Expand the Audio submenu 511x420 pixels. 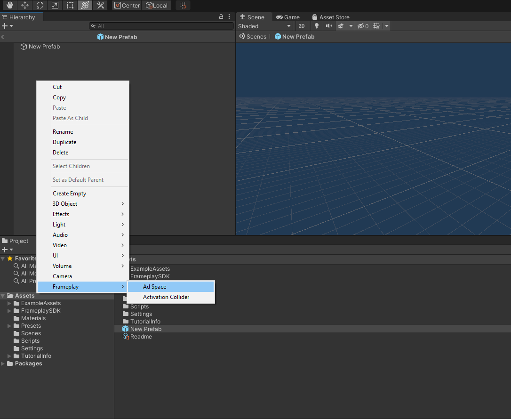coord(83,235)
